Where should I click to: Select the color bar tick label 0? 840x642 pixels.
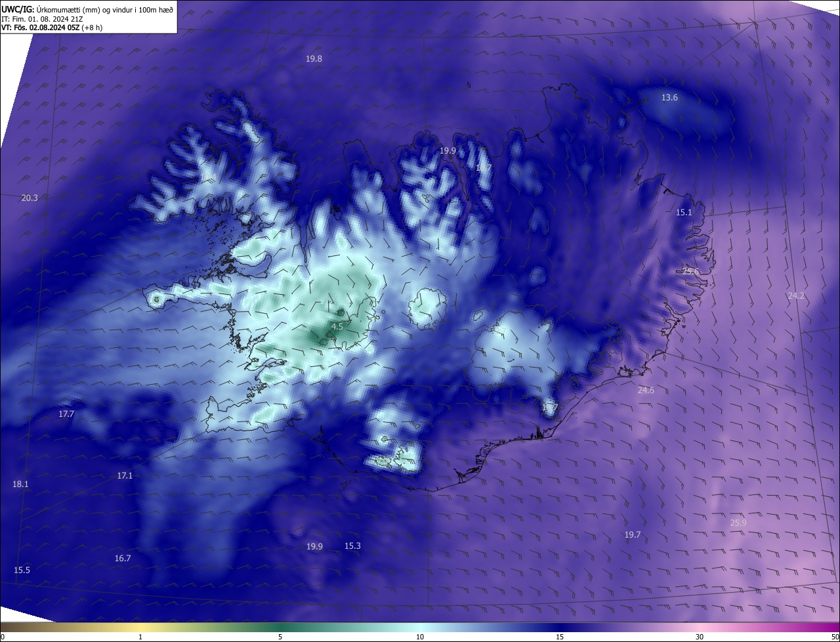click(3, 637)
